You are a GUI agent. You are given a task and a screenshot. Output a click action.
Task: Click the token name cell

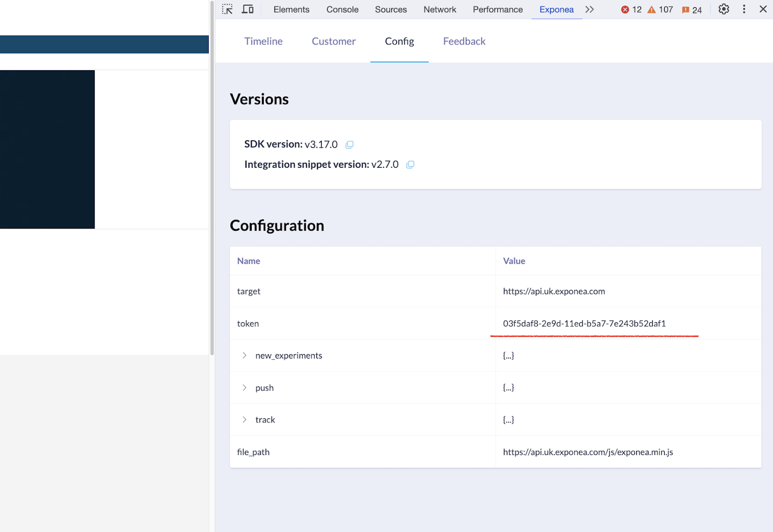pos(363,324)
